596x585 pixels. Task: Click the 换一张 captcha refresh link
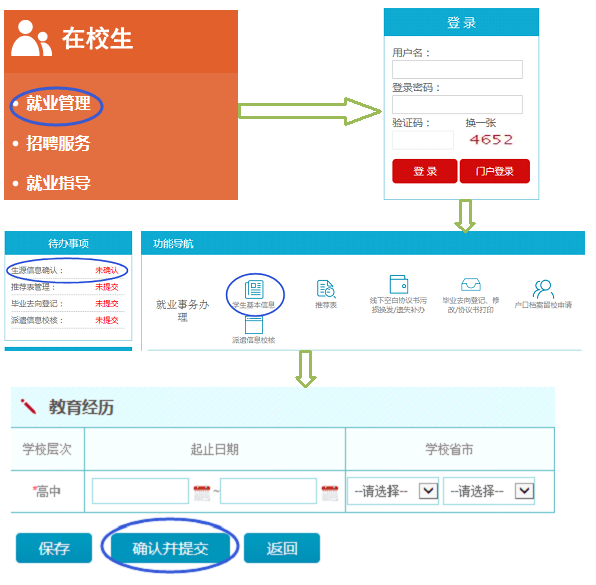tap(480, 123)
